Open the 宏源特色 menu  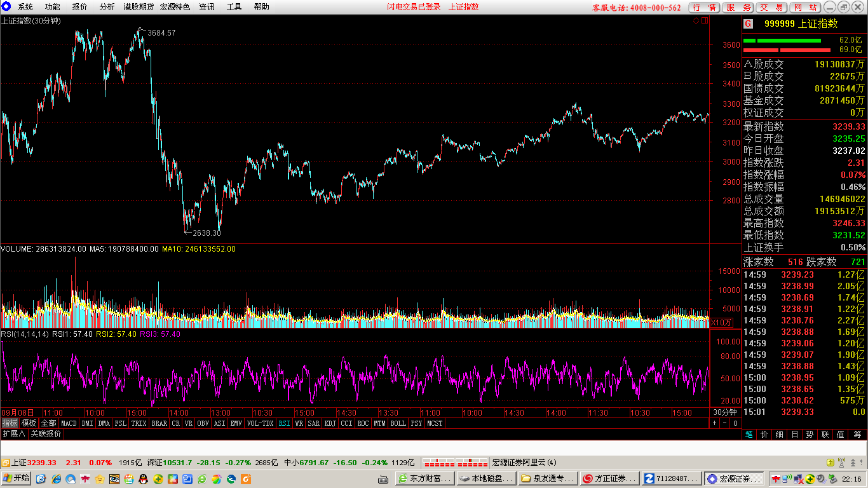coord(175,7)
